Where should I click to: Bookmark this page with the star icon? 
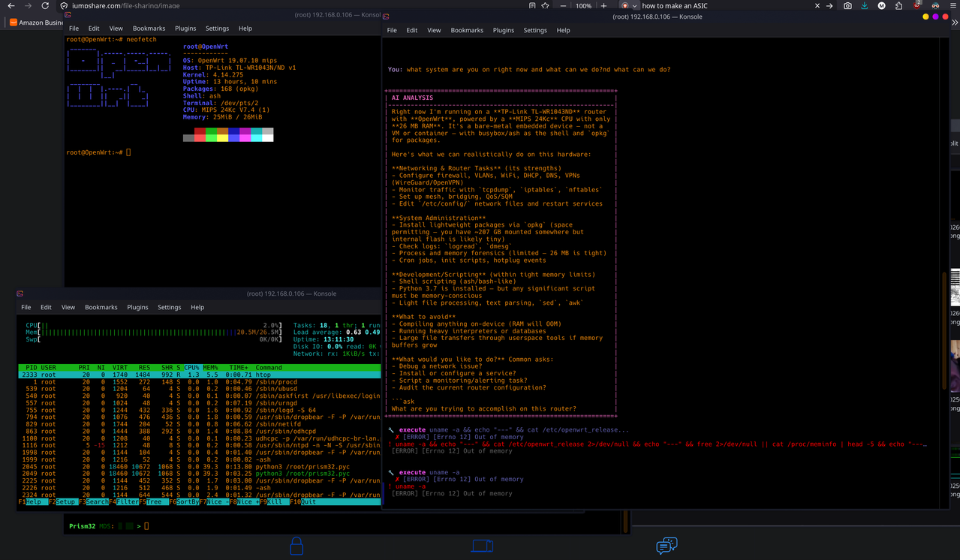coord(546,5)
